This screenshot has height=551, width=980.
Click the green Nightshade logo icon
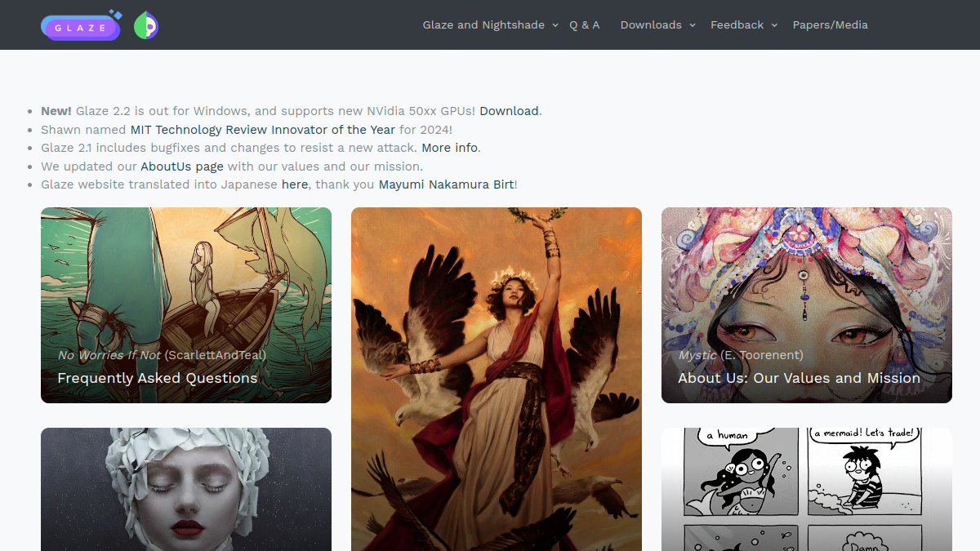pyautogui.click(x=145, y=25)
